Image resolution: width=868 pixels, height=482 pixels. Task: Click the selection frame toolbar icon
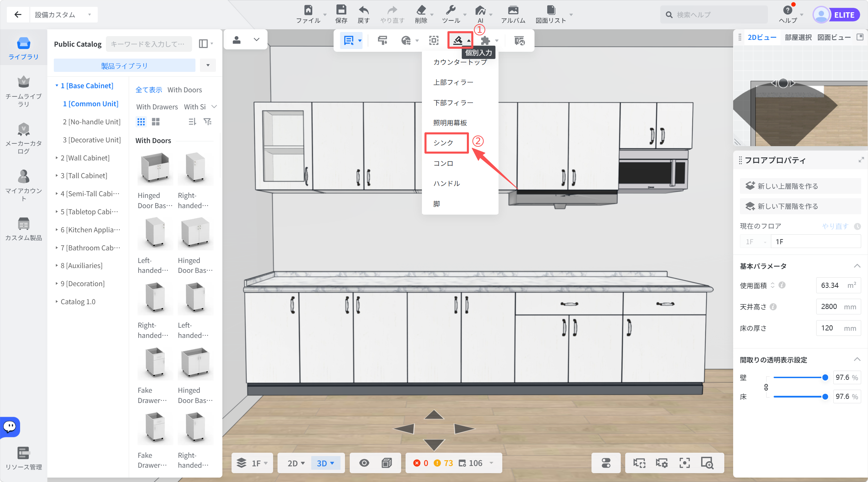(434, 41)
